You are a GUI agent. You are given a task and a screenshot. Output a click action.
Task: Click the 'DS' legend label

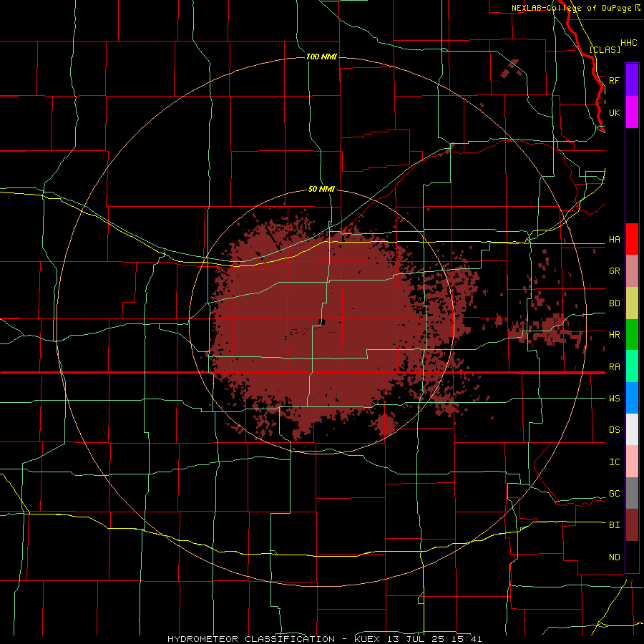tap(615, 430)
